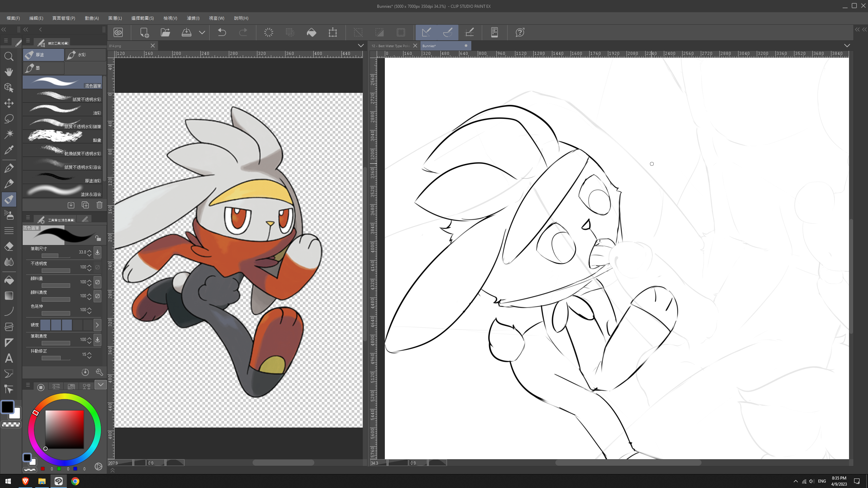Toggle snap to ruler button
The height and width of the screenshot is (488, 868).
(426, 33)
